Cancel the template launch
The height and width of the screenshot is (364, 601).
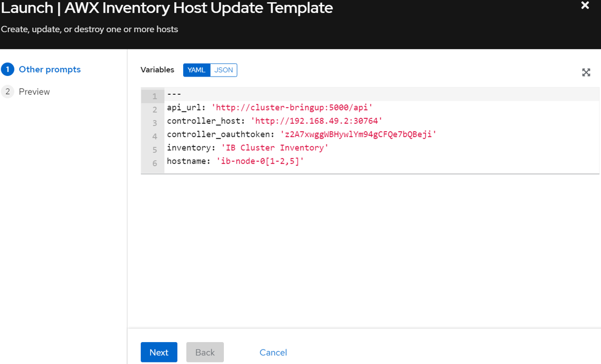[x=273, y=352]
